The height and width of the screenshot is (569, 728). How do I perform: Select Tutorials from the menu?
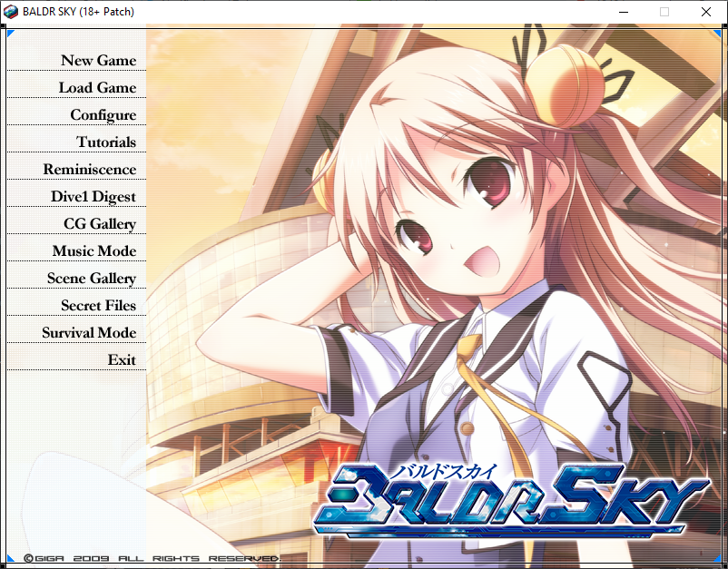tap(106, 142)
